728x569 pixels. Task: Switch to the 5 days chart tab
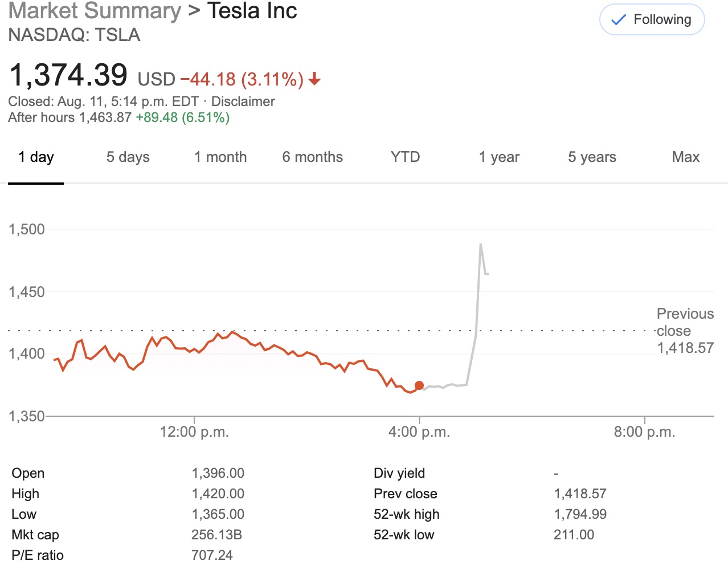[x=128, y=157]
